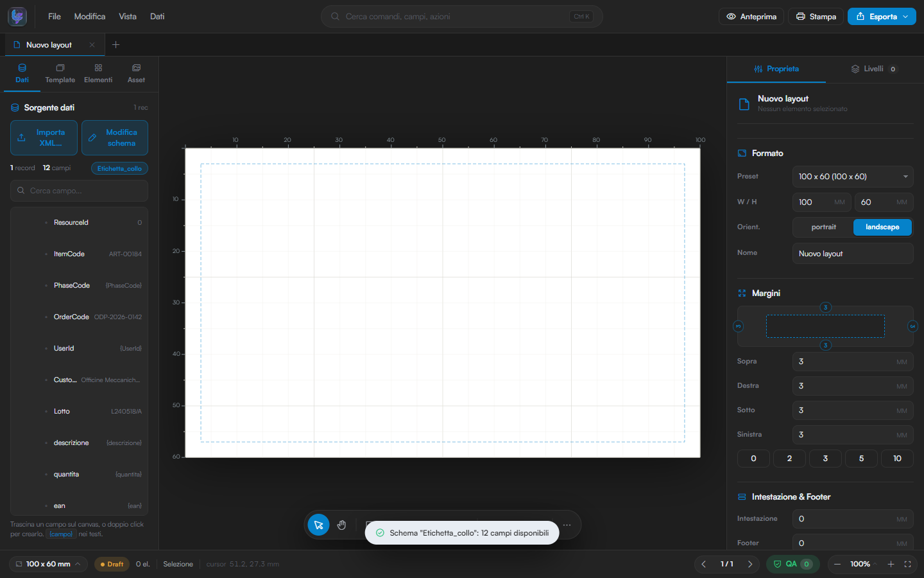Select landscape orientation
This screenshot has height=578, width=924.
[x=882, y=227]
